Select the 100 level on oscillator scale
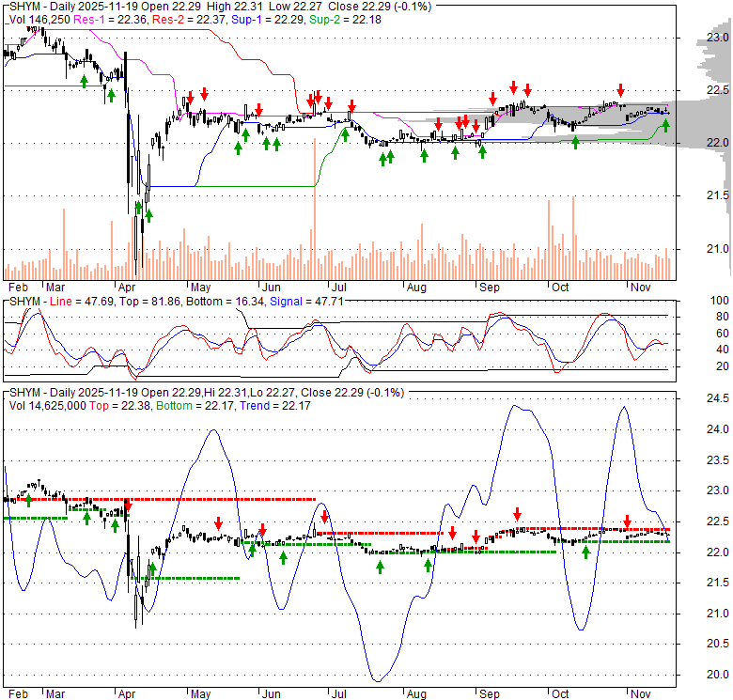733x700 pixels. pyautogui.click(x=719, y=301)
